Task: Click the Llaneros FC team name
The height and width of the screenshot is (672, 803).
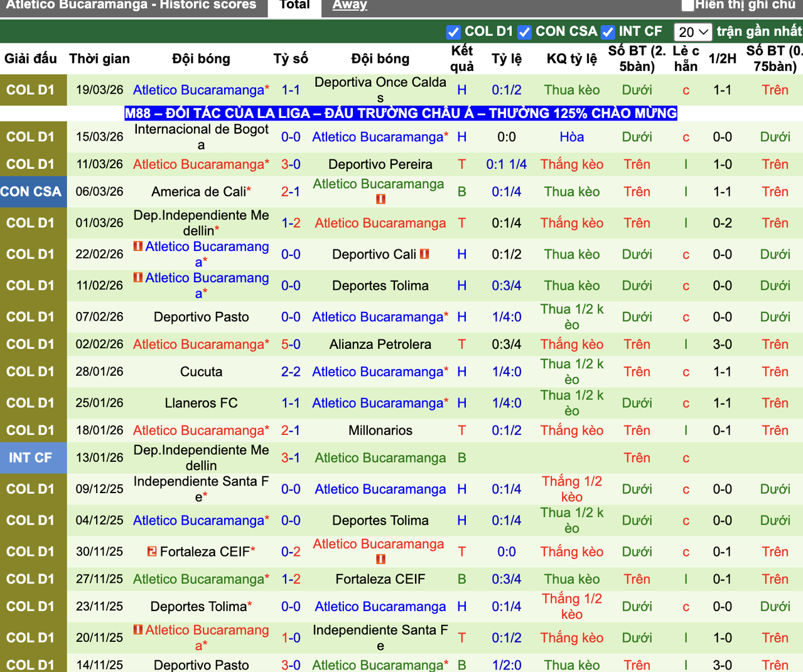Action: (202, 403)
